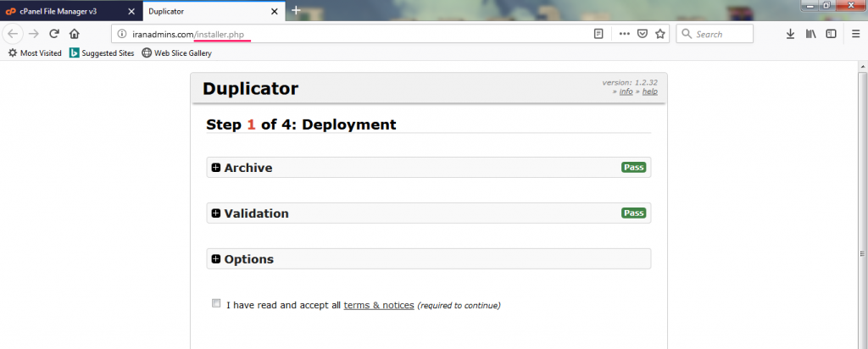Reload the Duplicator page
The image size is (868, 349).
(54, 34)
